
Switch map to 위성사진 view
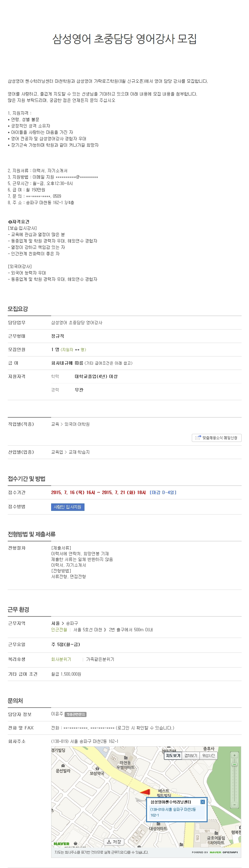click(208, 755)
